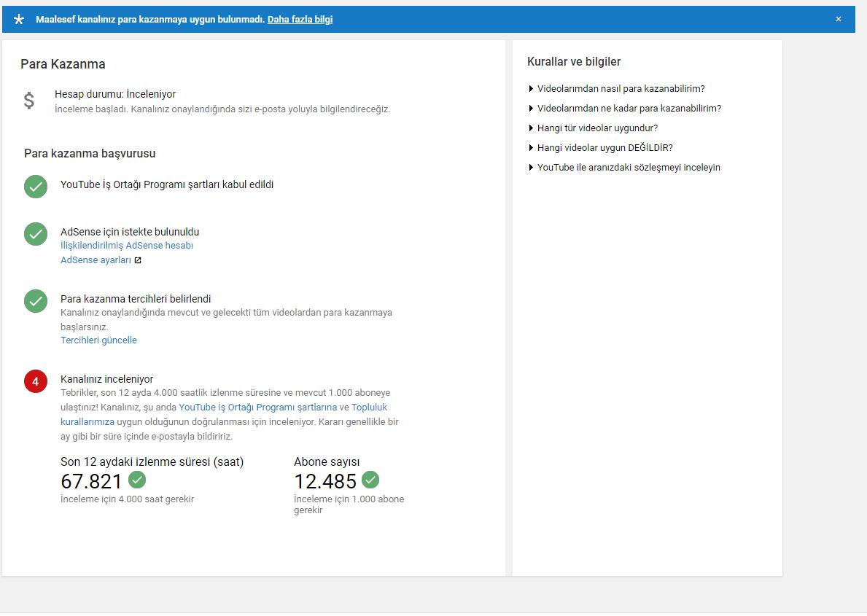867x616 pixels.
Task: Click green checkmark beside Para kazanma tercihleri
Action: pos(36,301)
